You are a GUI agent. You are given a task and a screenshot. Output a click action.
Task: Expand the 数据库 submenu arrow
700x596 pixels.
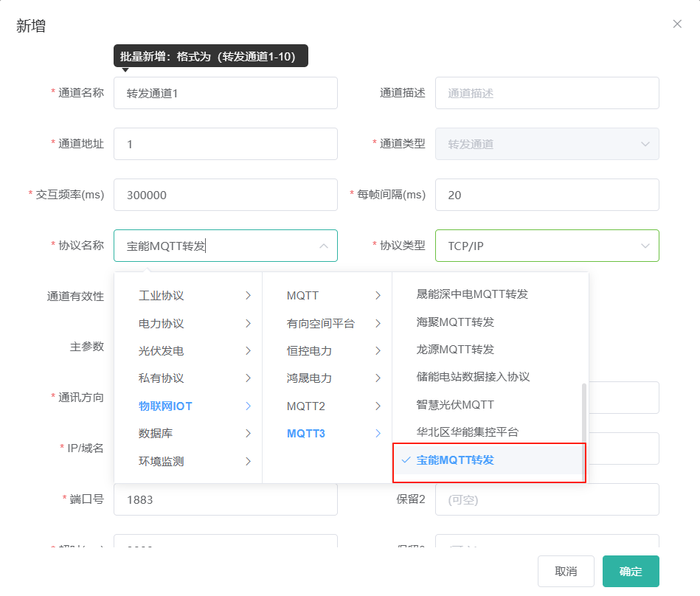click(248, 434)
